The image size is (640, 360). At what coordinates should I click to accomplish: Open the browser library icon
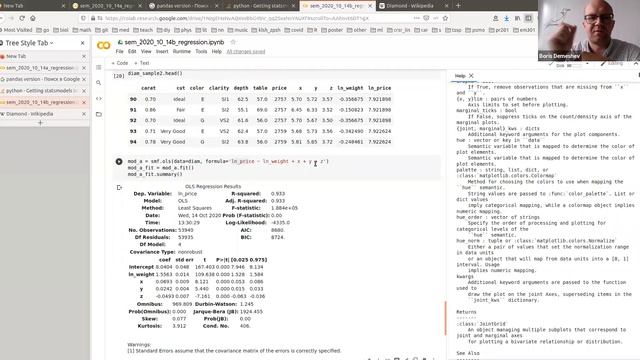point(517,18)
